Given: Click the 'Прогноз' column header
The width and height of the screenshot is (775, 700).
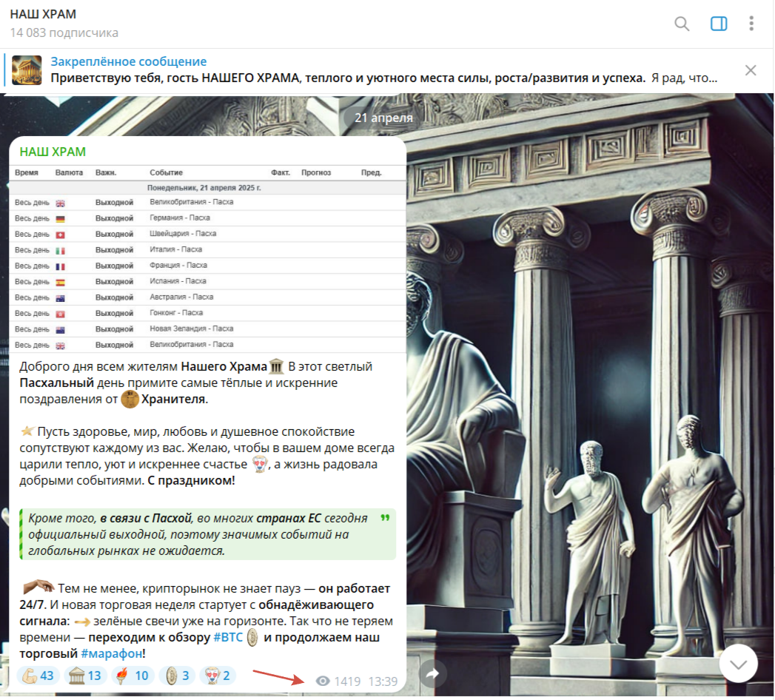Looking at the screenshot, I should tap(316, 172).
